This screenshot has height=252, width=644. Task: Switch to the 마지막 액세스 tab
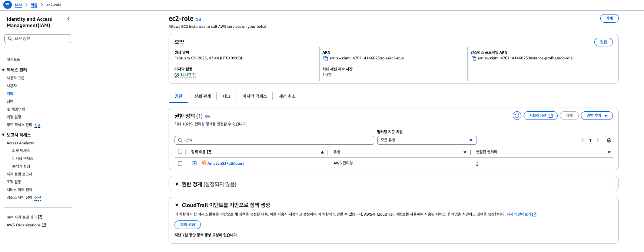point(255,96)
